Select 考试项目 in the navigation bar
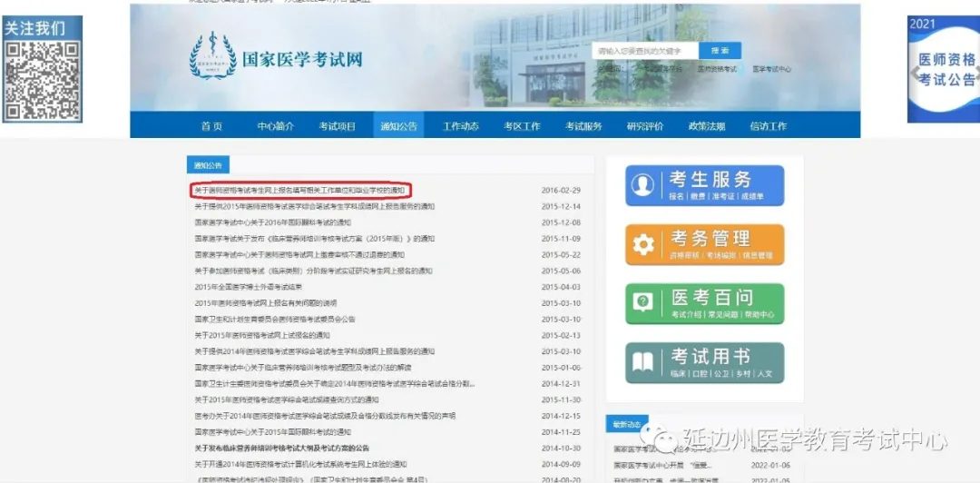 [337, 126]
